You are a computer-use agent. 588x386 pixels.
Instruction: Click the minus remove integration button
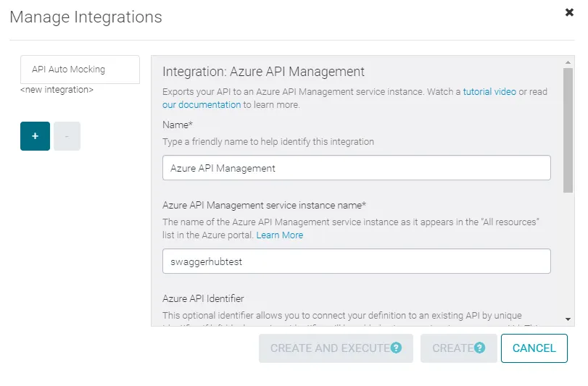67,136
